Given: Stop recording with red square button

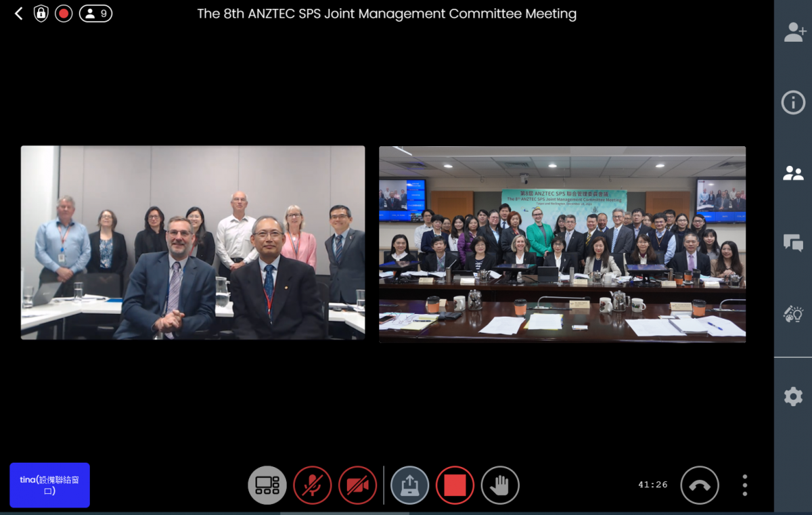Looking at the screenshot, I should 455,485.
